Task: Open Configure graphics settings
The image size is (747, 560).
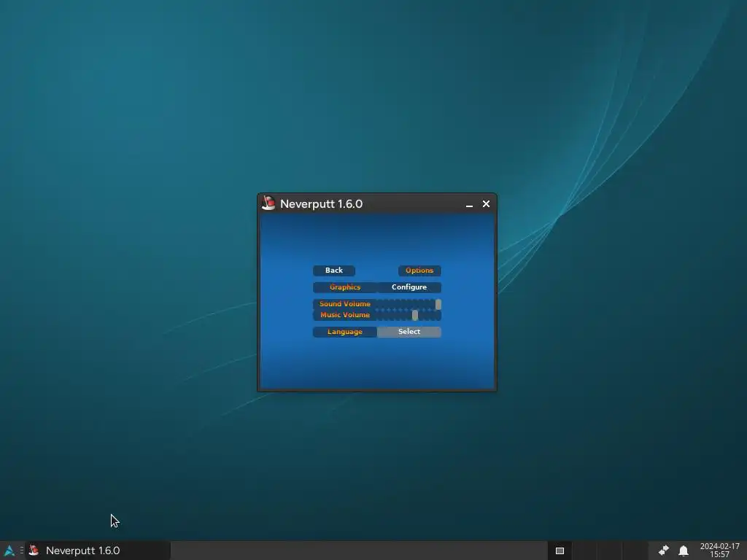Action: (x=409, y=287)
